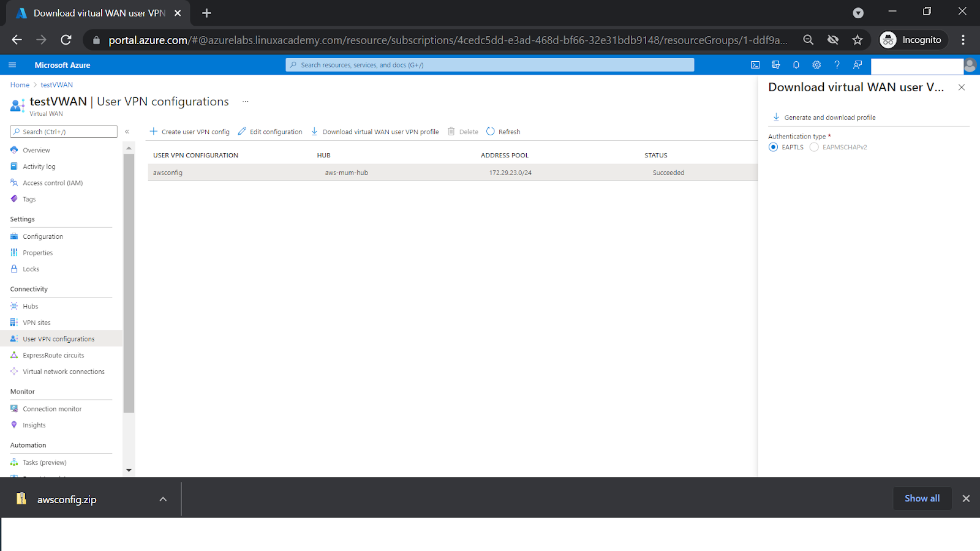Focus the sidebar Search (Ctrl+/) field
This screenshot has height=551, width=980.
pyautogui.click(x=64, y=132)
